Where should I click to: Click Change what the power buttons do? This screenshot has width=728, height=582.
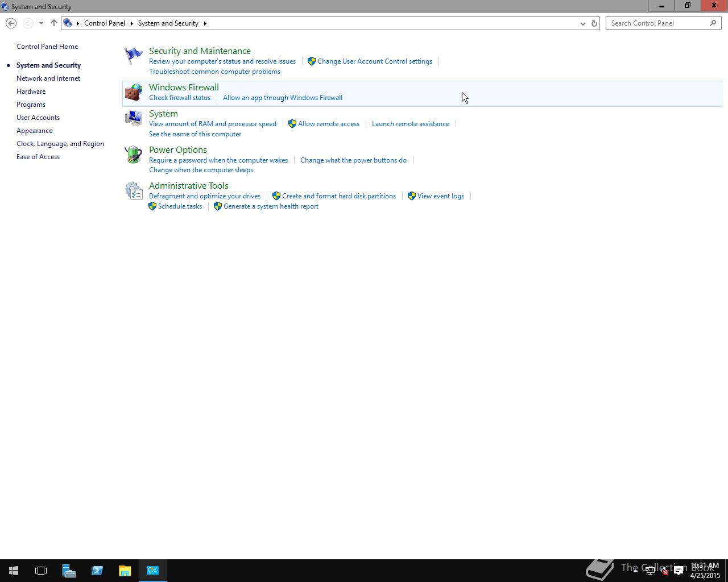(x=353, y=160)
